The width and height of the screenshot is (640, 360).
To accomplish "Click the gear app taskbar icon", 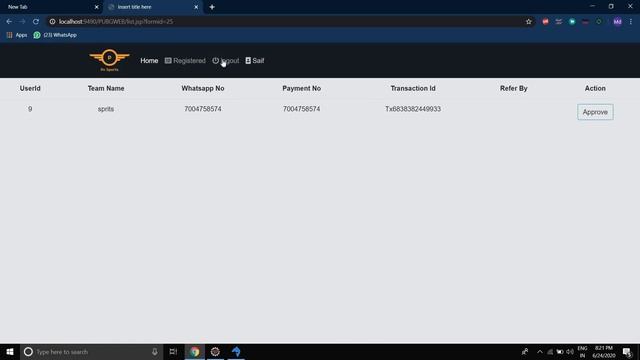I will pyautogui.click(x=215, y=351).
